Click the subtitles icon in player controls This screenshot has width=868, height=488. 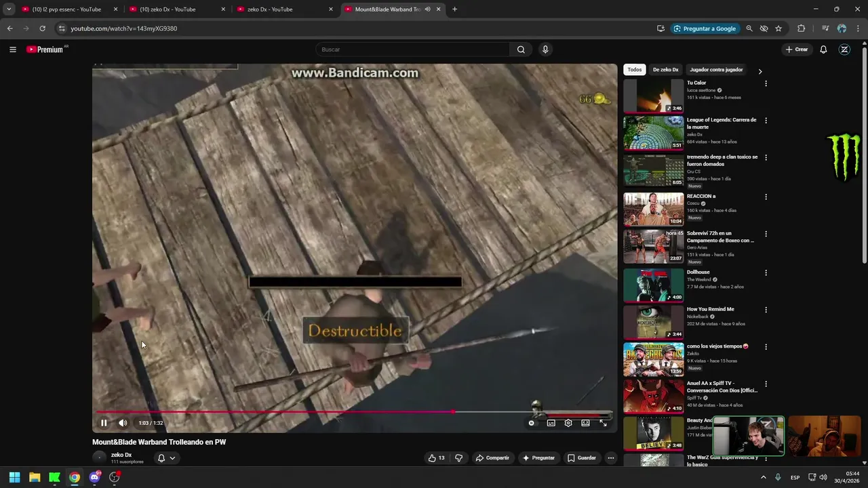click(551, 423)
